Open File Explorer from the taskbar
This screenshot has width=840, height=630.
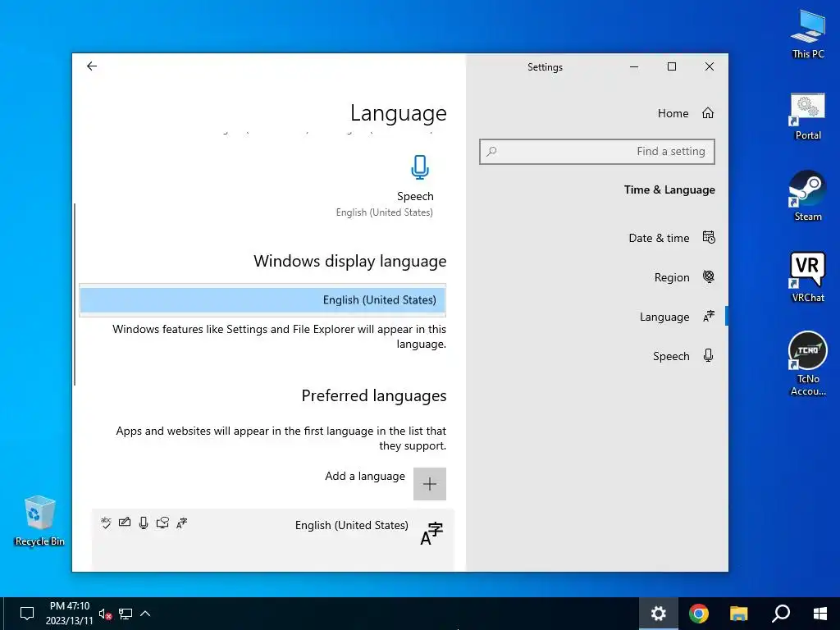coord(739,614)
